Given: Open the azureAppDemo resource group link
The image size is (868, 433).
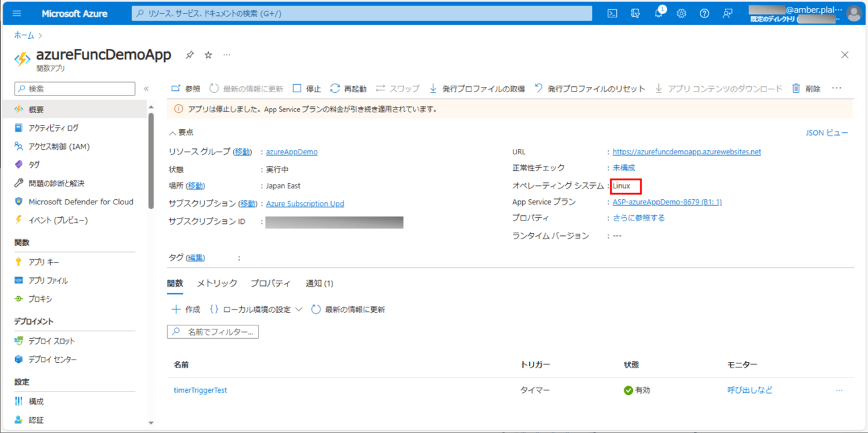Looking at the screenshot, I should pos(292,152).
